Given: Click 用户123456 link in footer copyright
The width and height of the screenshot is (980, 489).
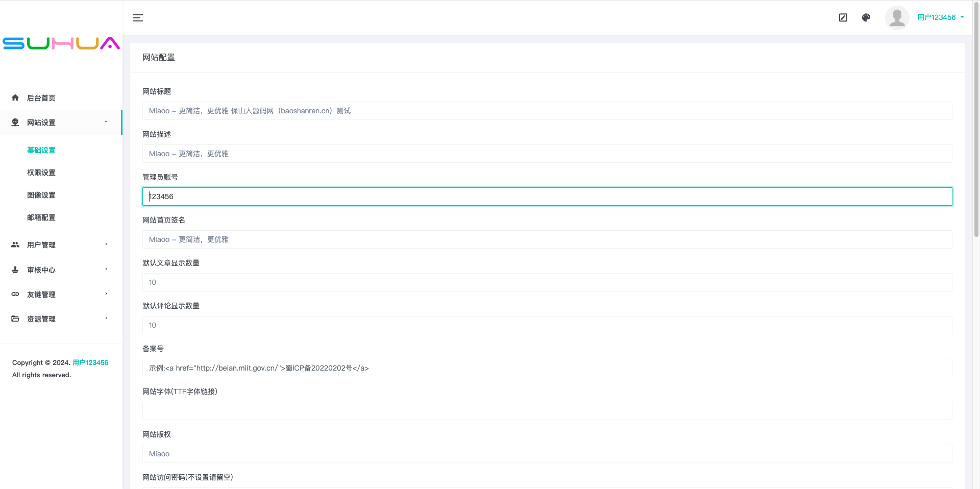Looking at the screenshot, I should [90, 362].
